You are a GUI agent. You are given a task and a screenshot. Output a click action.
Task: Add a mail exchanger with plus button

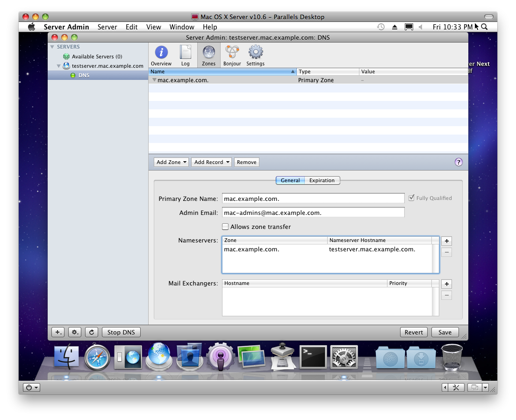[x=446, y=284]
